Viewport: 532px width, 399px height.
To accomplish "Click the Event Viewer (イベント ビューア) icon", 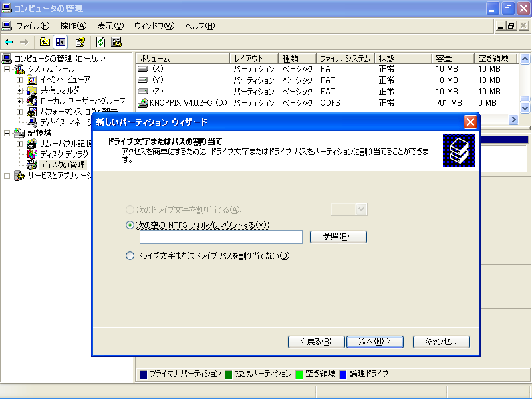I will 32,80.
